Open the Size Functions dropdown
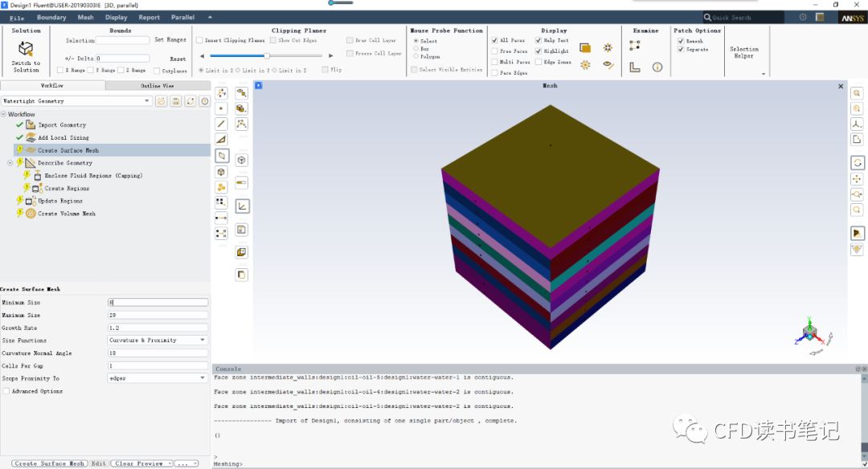The height and width of the screenshot is (469, 868). (x=203, y=341)
